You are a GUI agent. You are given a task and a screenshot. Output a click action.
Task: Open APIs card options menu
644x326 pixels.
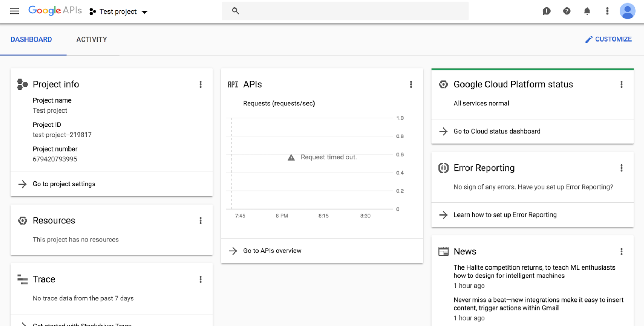[411, 85]
